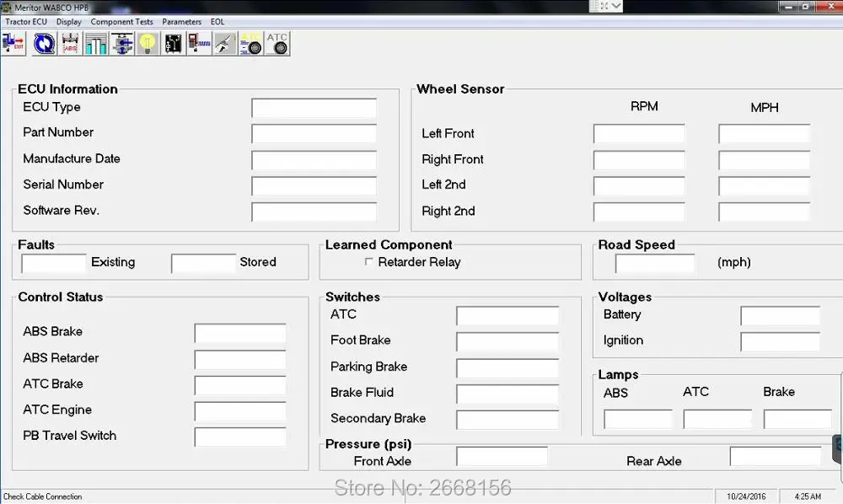Click the Battery voltage field

(x=780, y=315)
